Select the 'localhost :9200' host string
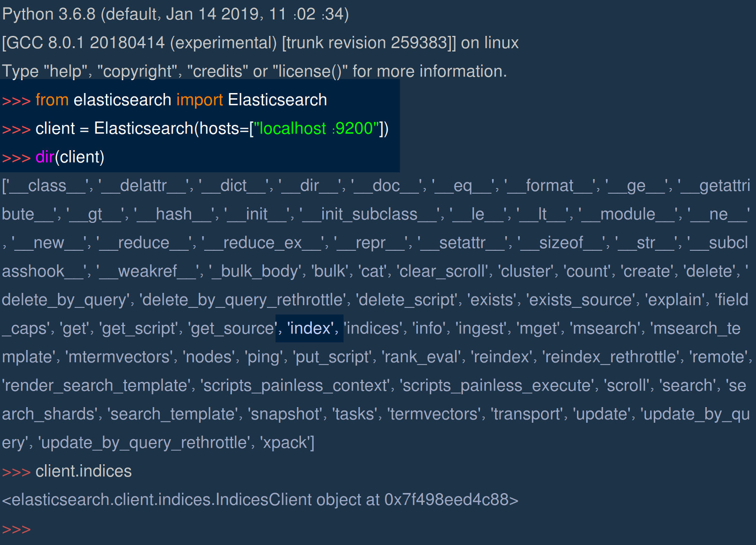 [316, 128]
